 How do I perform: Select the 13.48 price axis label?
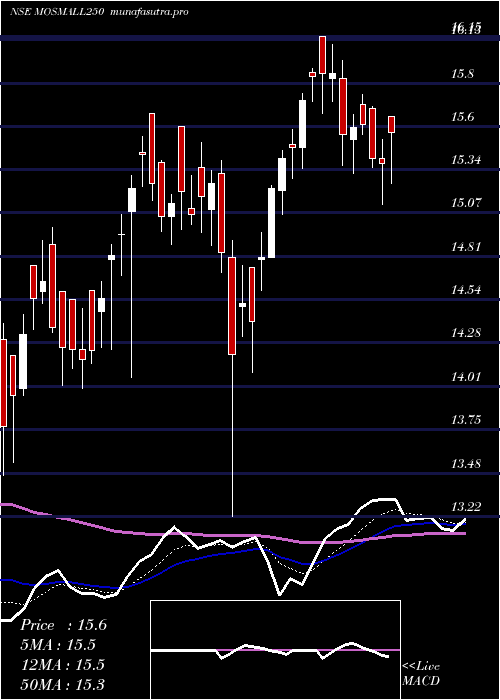point(466,463)
